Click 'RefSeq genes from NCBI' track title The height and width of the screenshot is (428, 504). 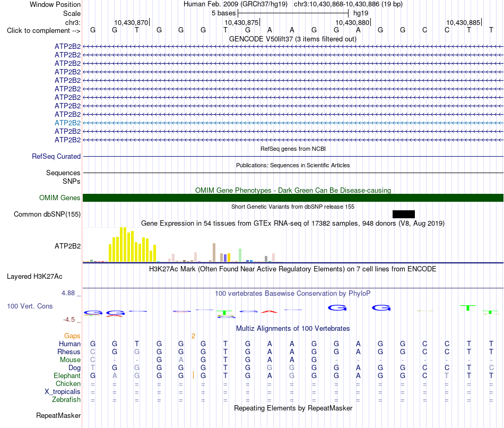[293, 149]
